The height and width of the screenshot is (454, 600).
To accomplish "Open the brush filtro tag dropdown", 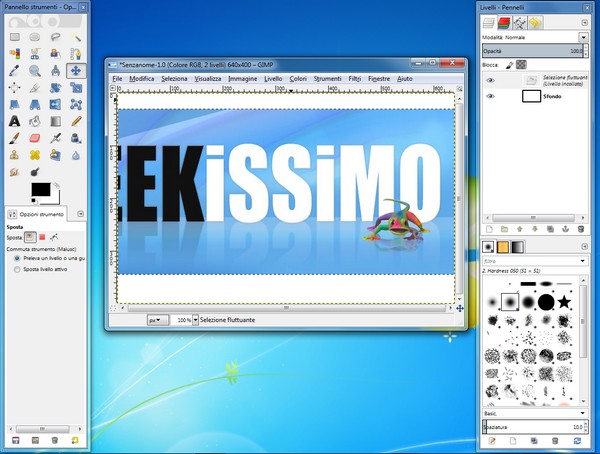I will [x=582, y=261].
